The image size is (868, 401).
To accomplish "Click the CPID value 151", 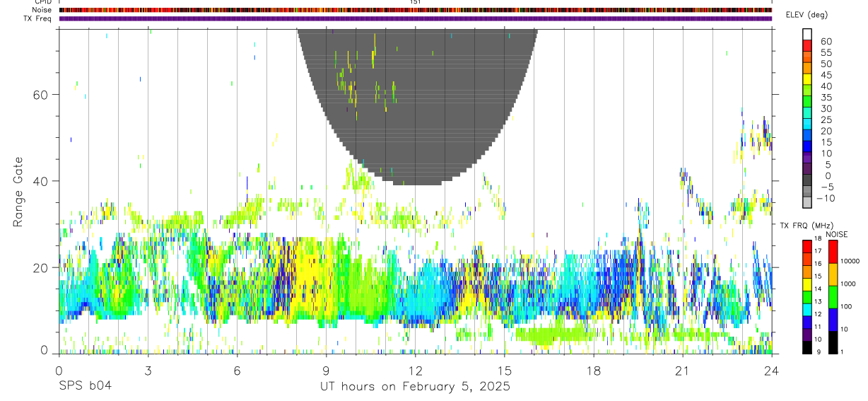I will click(x=415, y=2).
